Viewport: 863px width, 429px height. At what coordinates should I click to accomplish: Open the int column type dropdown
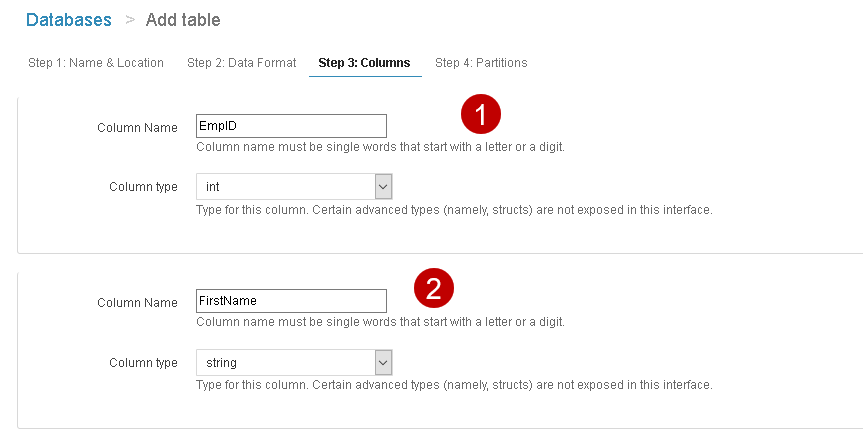(x=284, y=187)
